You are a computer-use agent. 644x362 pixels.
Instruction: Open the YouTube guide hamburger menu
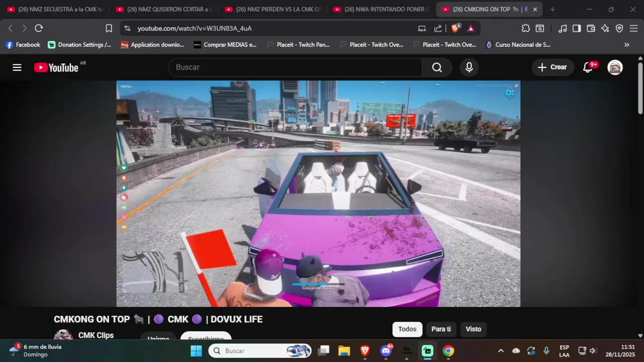pyautogui.click(x=17, y=67)
